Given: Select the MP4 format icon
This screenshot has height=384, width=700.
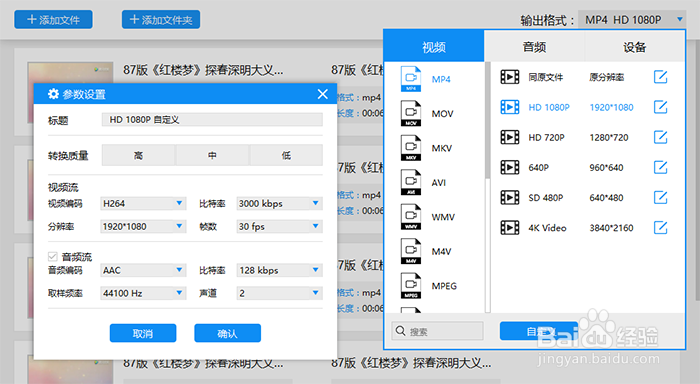Looking at the screenshot, I should point(411,79).
